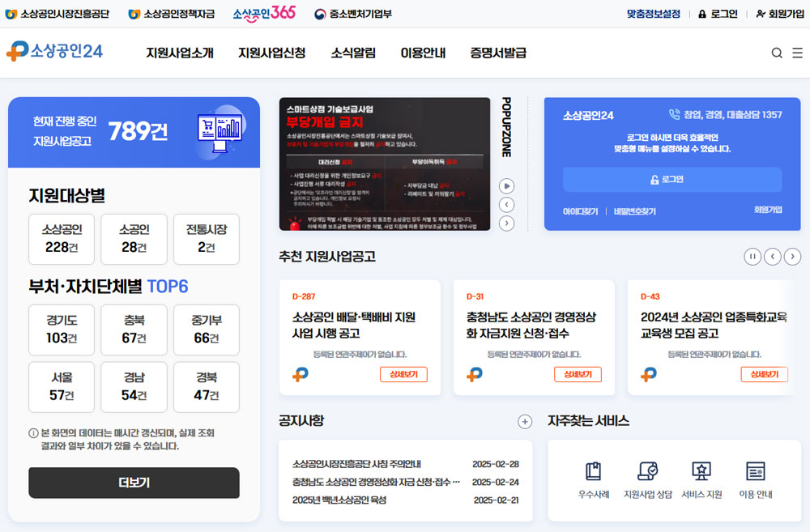Screen dimensions: 810x532
Task: Open 소상공인 배달·택배비 지원사업 announcement title
Action: point(354,325)
